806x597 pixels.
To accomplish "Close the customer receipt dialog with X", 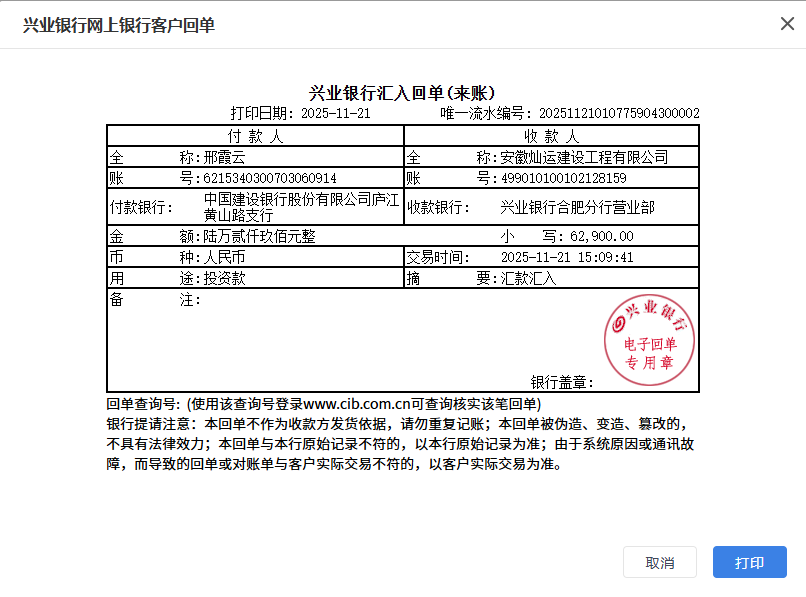I will tap(787, 24).
